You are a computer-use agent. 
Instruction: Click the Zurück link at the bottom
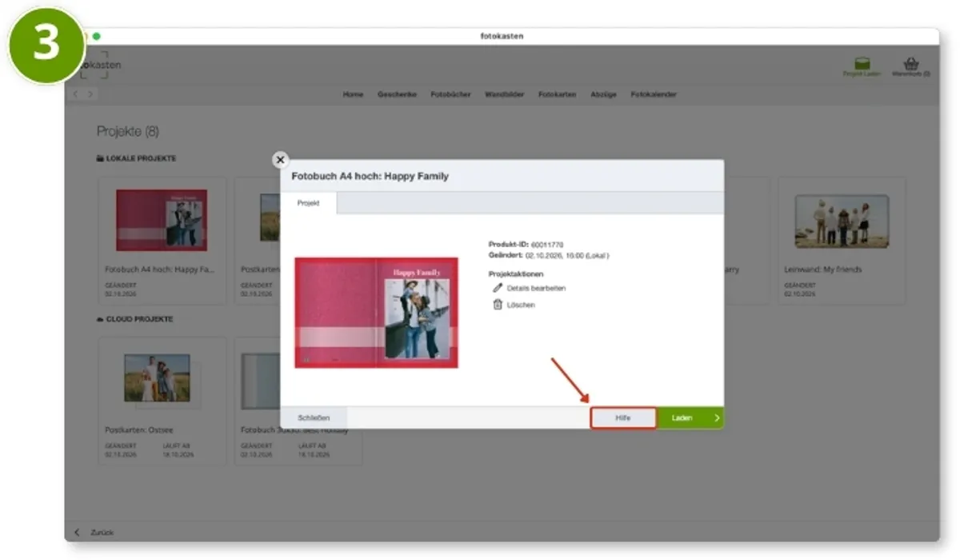coord(102,532)
